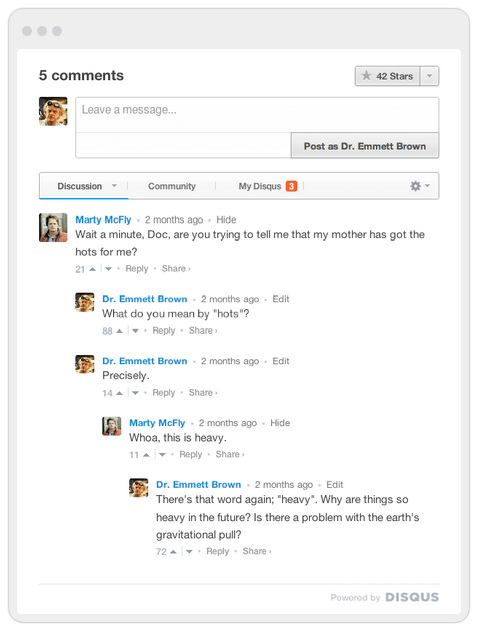Viewport: 479px width, 632px height.
Task: Switch to the Community tab
Action: pos(172,186)
